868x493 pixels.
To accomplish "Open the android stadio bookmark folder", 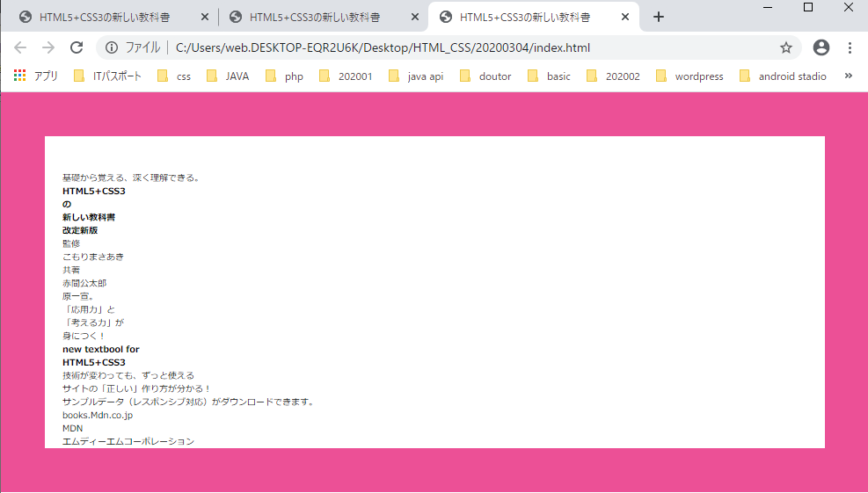I will 783,76.
